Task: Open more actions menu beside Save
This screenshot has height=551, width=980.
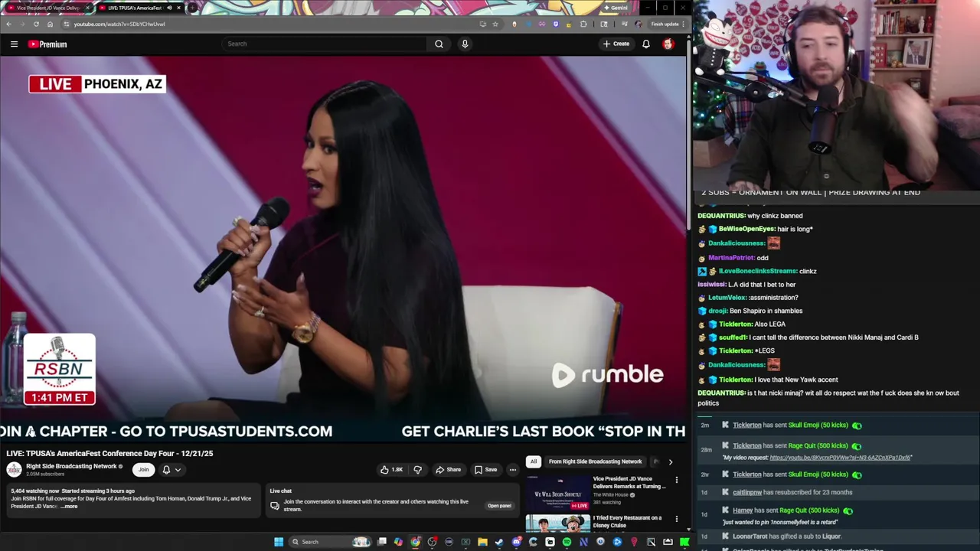Action: (513, 470)
